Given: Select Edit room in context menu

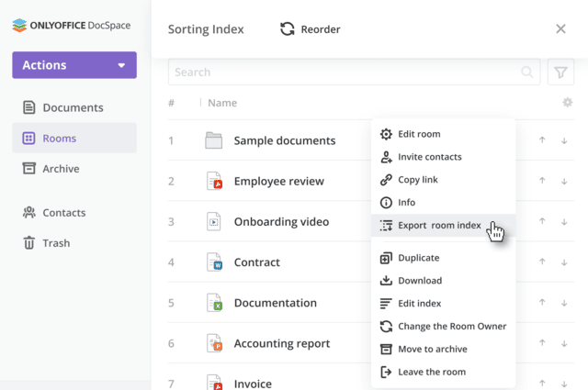Looking at the screenshot, I should click(x=418, y=134).
